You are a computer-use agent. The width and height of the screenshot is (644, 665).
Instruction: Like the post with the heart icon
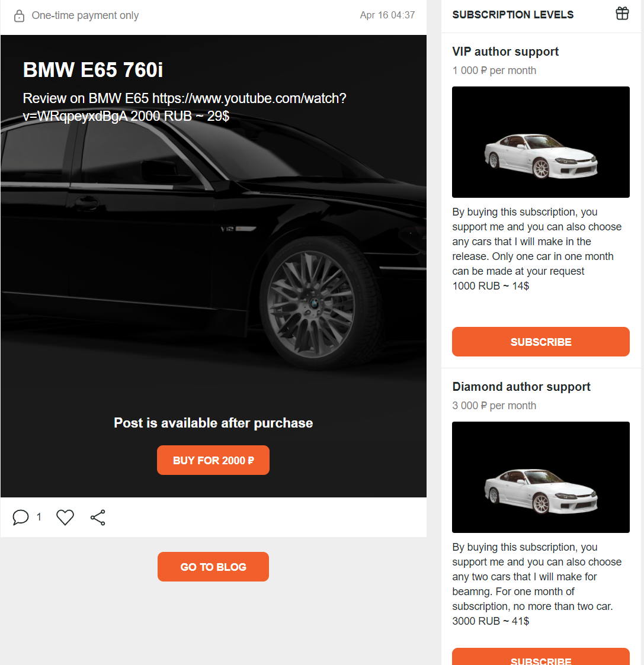[x=65, y=518]
